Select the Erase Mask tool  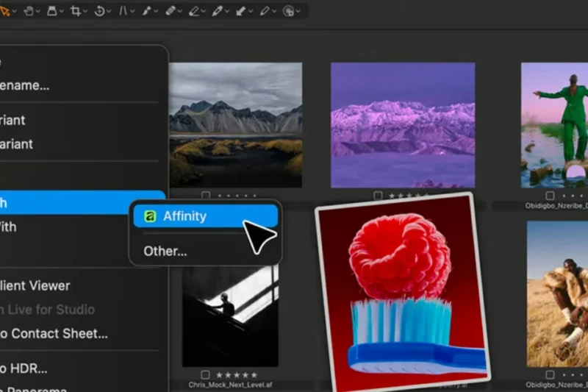[194, 11]
